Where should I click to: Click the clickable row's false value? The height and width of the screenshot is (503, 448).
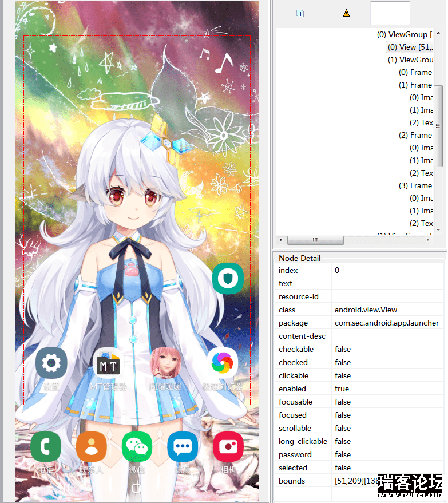343,375
